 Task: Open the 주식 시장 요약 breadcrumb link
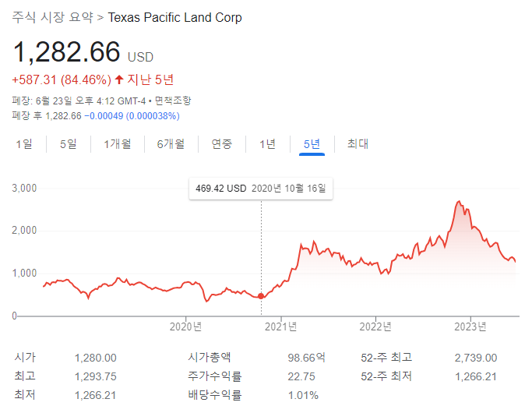(53, 17)
